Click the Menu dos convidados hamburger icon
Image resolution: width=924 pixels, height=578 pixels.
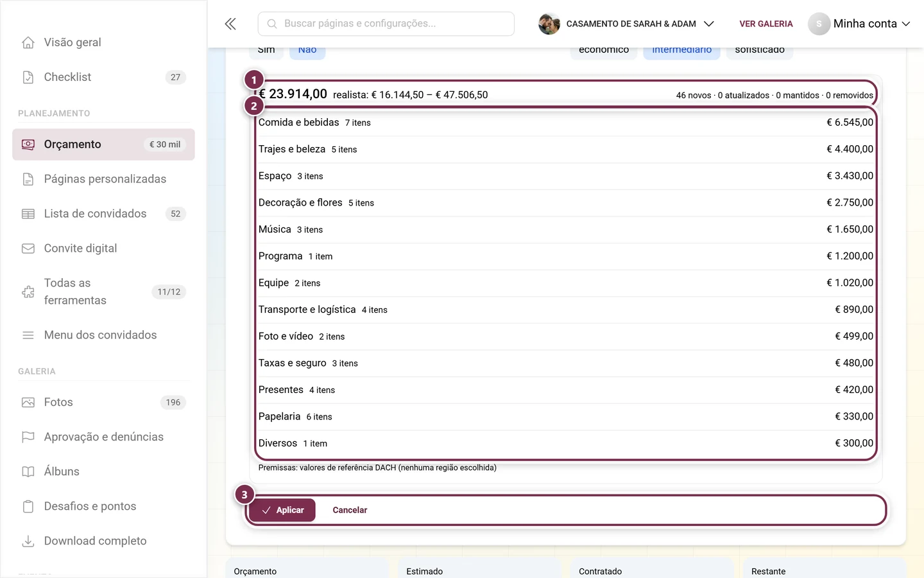[28, 335]
